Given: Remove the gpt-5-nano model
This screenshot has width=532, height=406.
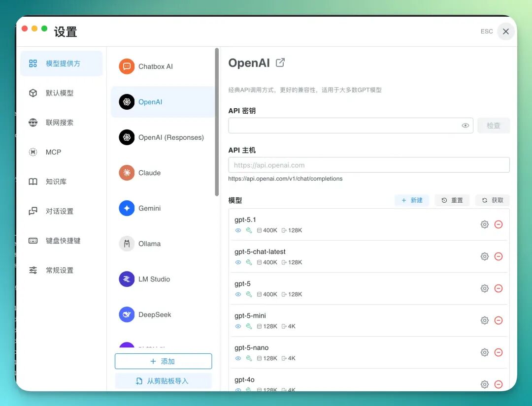Looking at the screenshot, I should [499, 352].
